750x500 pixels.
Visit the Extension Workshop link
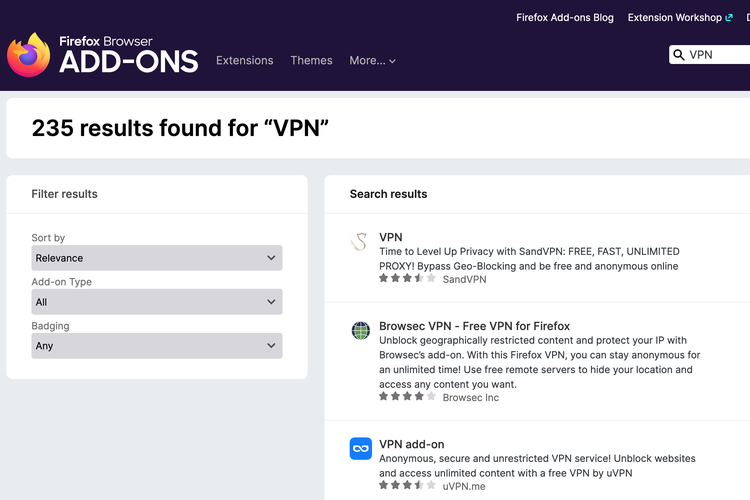click(x=674, y=17)
